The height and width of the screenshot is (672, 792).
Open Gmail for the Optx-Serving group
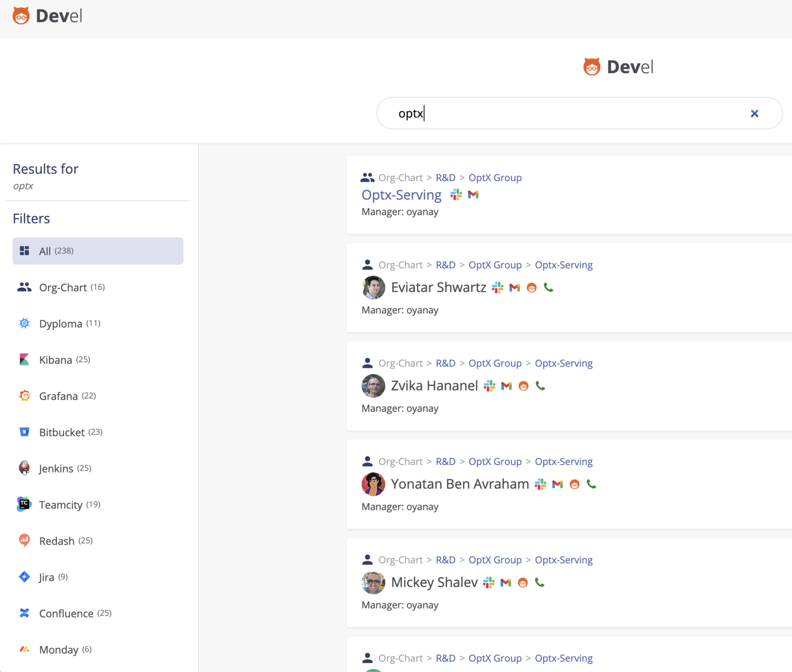[473, 195]
